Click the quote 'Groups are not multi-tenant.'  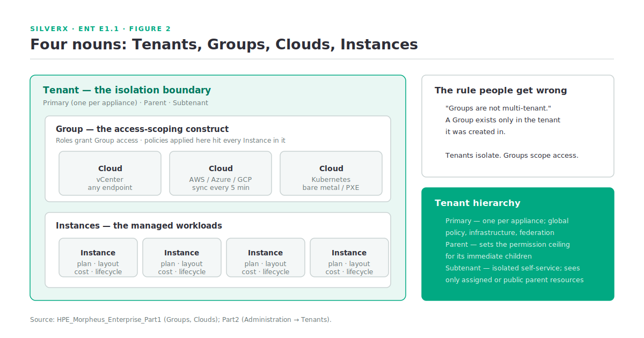499,108
